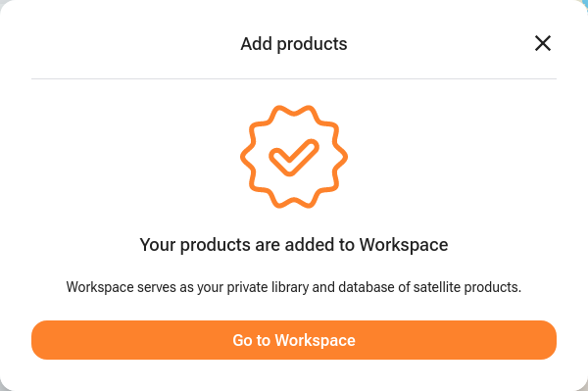Click 'Your products are added to Workspace' heading
588x391 pixels.
click(294, 245)
